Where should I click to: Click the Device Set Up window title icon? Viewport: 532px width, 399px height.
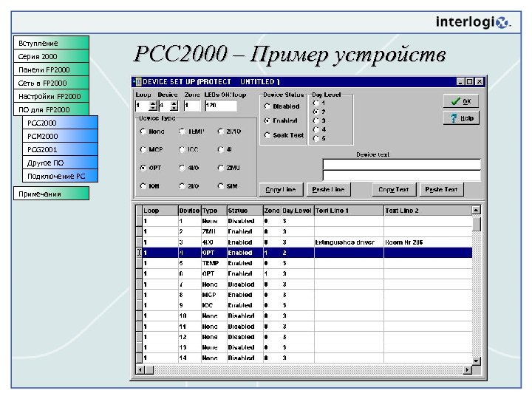click(137, 82)
